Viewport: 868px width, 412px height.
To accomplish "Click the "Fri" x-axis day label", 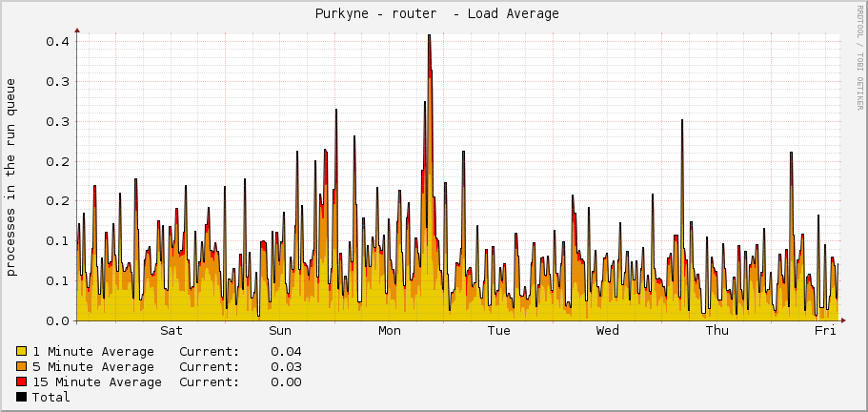I will click(825, 331).
